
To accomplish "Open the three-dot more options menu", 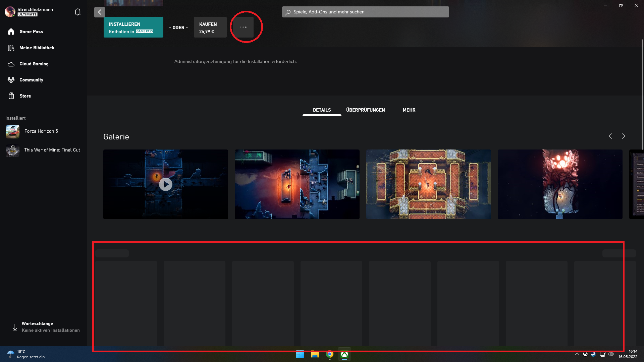I will coord(244,27).
